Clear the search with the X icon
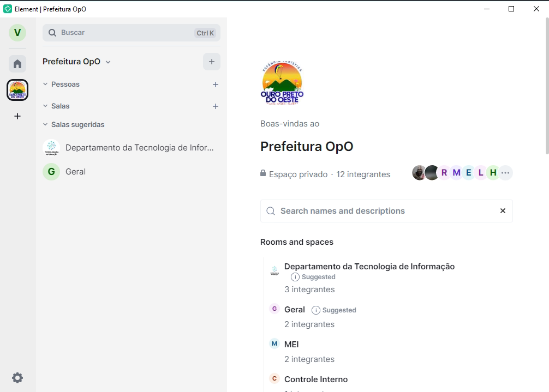The width and height of the screenshot is (549, 392). pyautogui.click(x=503, y=211)
